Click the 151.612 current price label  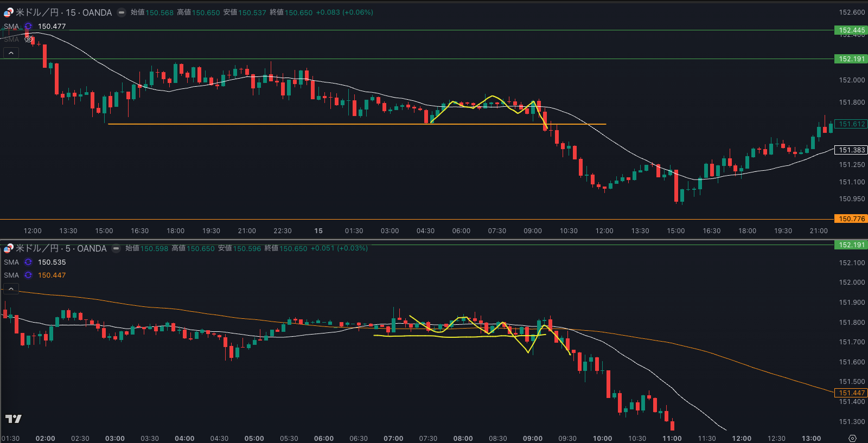tap(851, 124)
